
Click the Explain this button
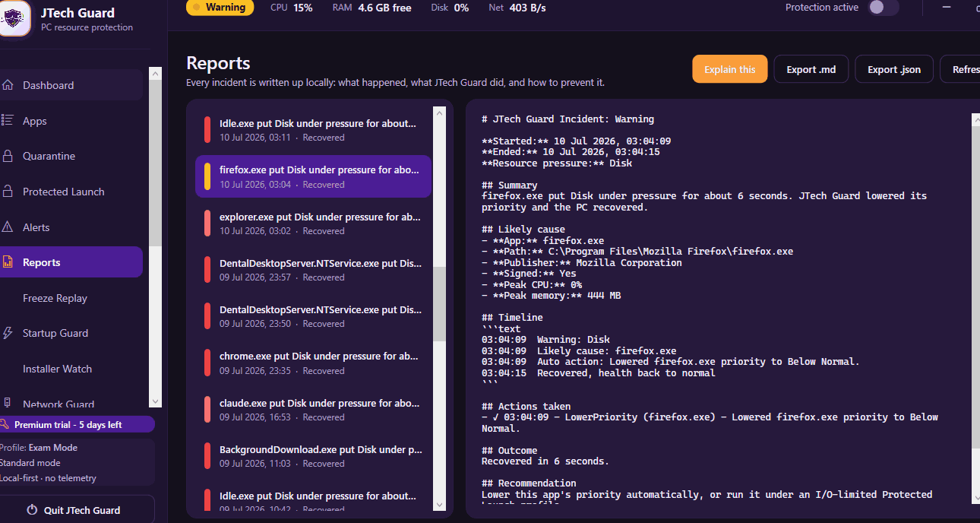click(729, 69)
